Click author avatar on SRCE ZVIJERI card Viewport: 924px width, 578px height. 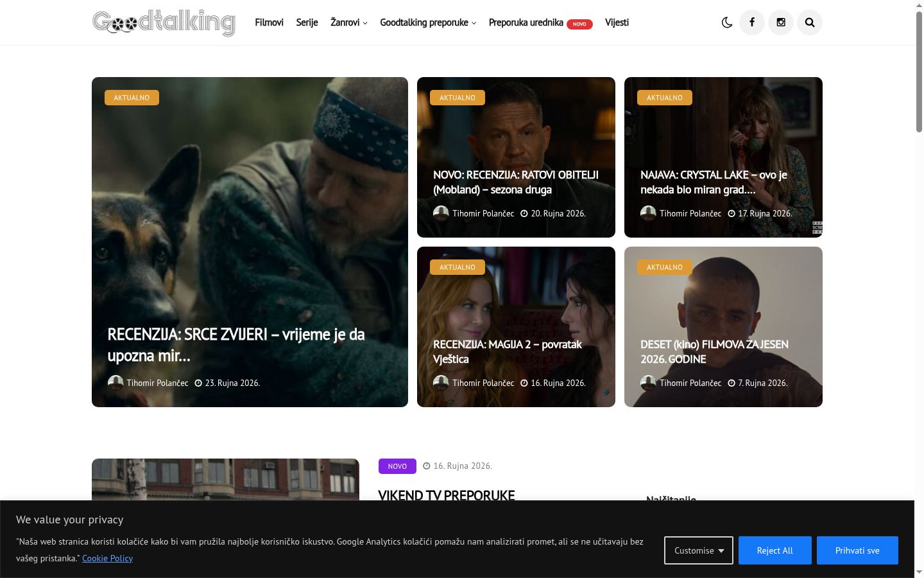pyautogui.click(x=116, y=383)
